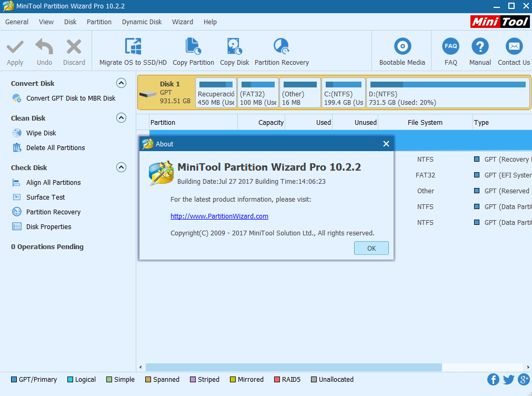This screenshot has height=396, width=532.
Task: Close the About dialog
Action: [386, 144]
